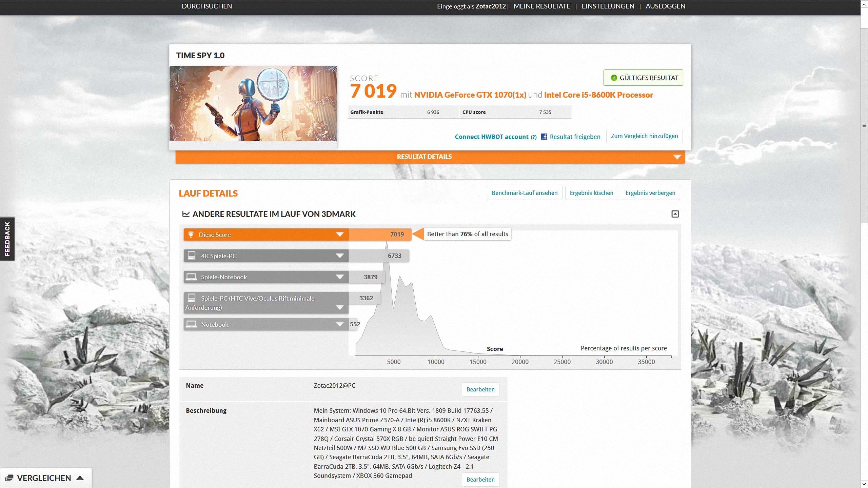Click the laptop icon beside Notebook row
868x488 pixels.
point(191,324)
